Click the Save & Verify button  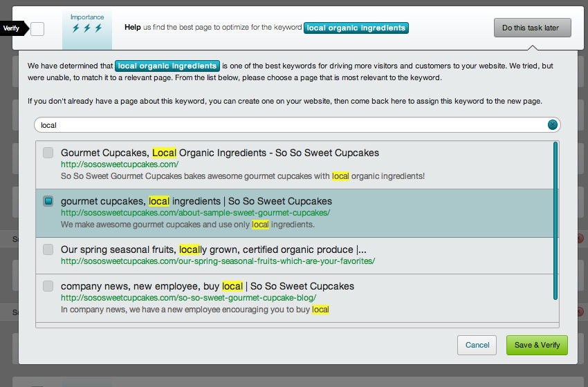pyautogui.click(x=537, y=345)
